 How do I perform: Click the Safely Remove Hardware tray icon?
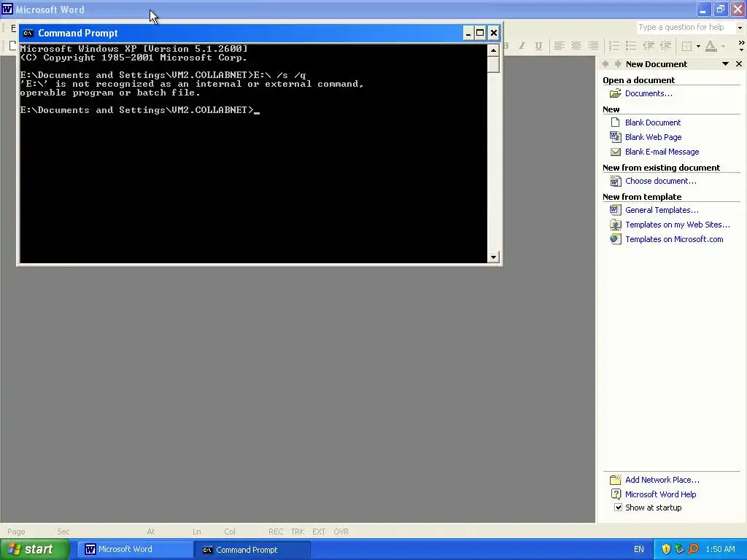coord(679,550)
